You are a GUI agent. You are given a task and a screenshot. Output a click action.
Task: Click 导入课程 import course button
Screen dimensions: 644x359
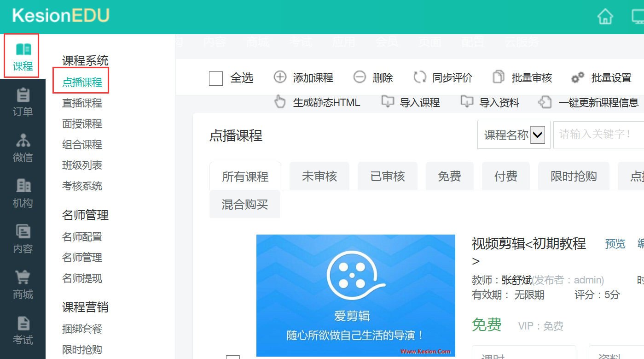click(x=411, y=102)
